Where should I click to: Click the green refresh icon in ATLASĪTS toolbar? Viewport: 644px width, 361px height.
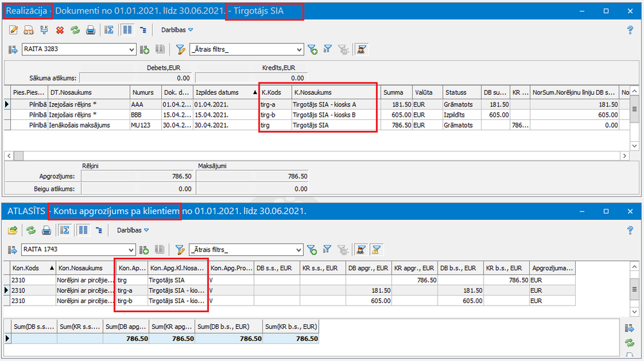pyautogui.click(x=30, y=230)
